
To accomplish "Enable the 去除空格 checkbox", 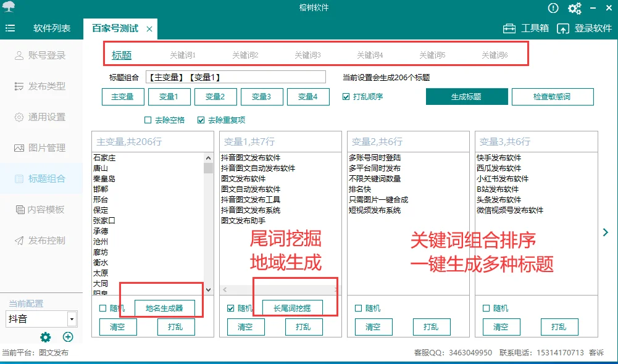I will 147,120.
